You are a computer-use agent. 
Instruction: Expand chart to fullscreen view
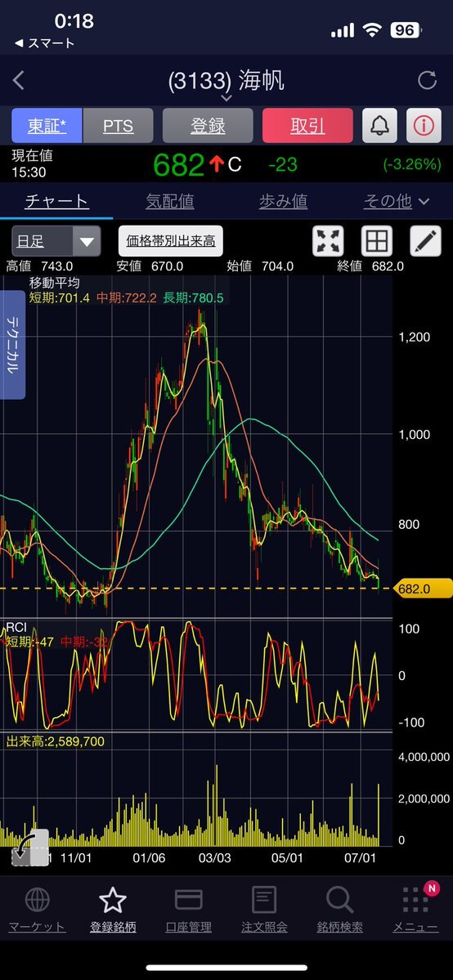pos(328,240)
